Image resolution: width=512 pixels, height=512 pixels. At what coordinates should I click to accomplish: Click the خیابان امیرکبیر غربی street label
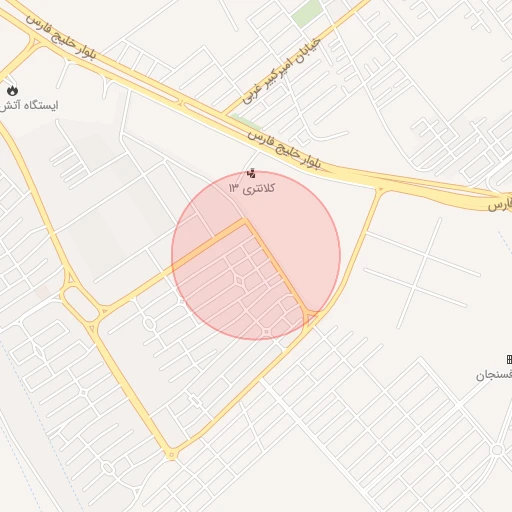coord(282,71)
